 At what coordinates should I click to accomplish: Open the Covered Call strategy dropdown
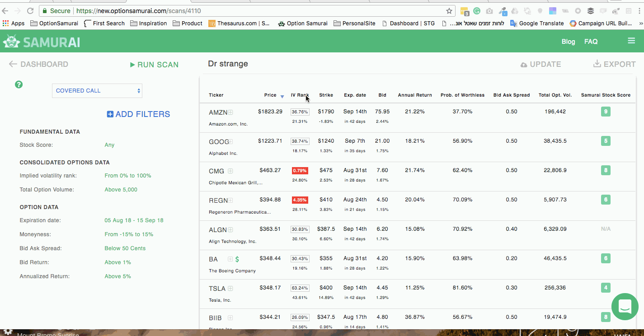click(x=97, y=91)
